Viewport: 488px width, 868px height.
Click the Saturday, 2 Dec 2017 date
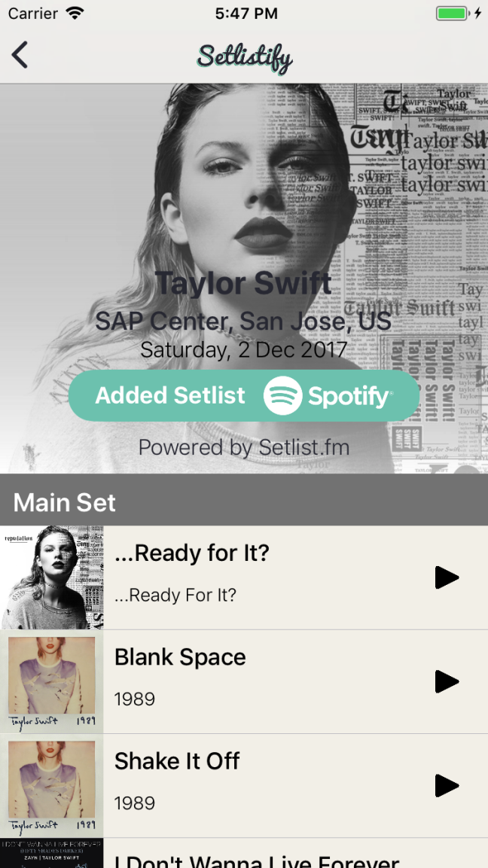pyautogui.click(x=244, y=349)
